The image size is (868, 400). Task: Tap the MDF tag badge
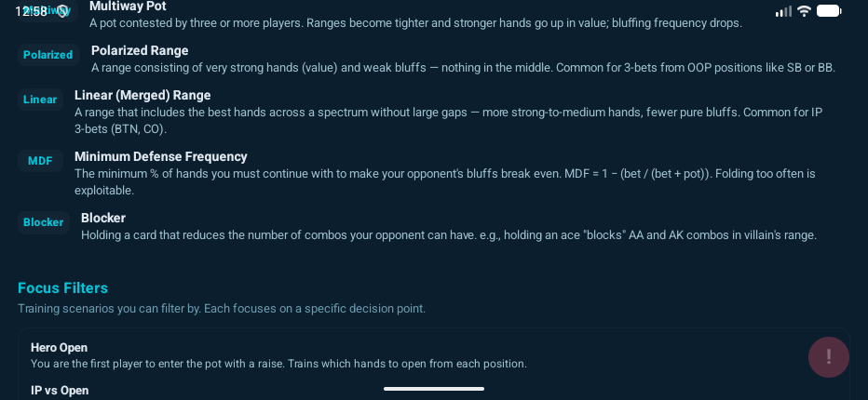(40, 161)
